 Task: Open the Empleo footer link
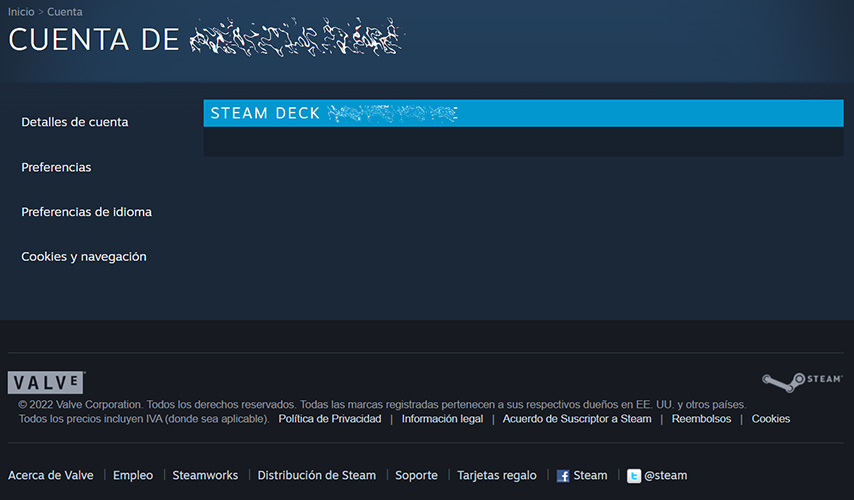click(133, 475)
